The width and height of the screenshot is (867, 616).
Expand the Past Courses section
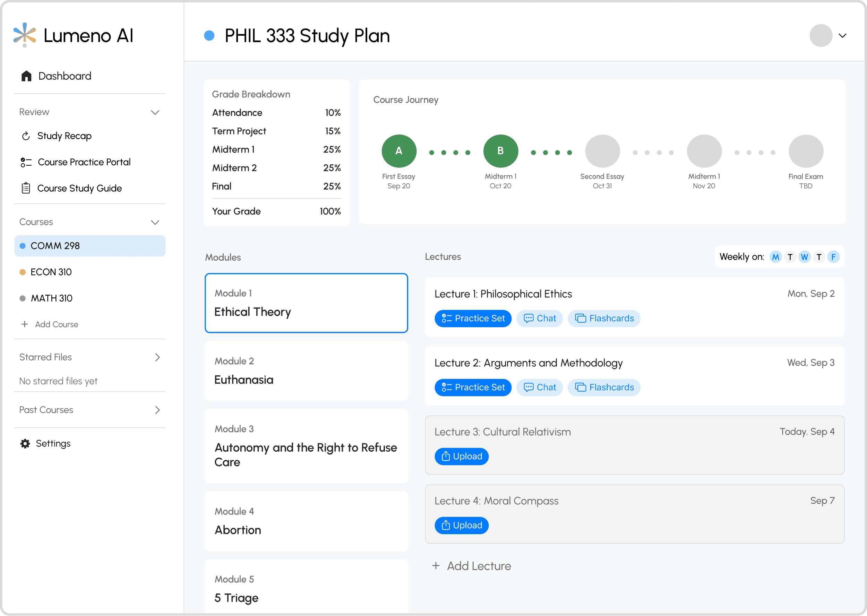(157, 410)
